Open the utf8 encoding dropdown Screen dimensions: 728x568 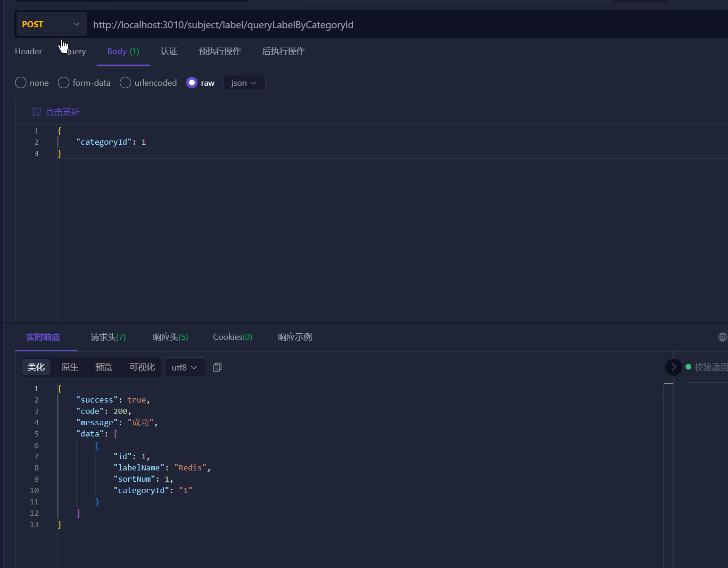185,367
